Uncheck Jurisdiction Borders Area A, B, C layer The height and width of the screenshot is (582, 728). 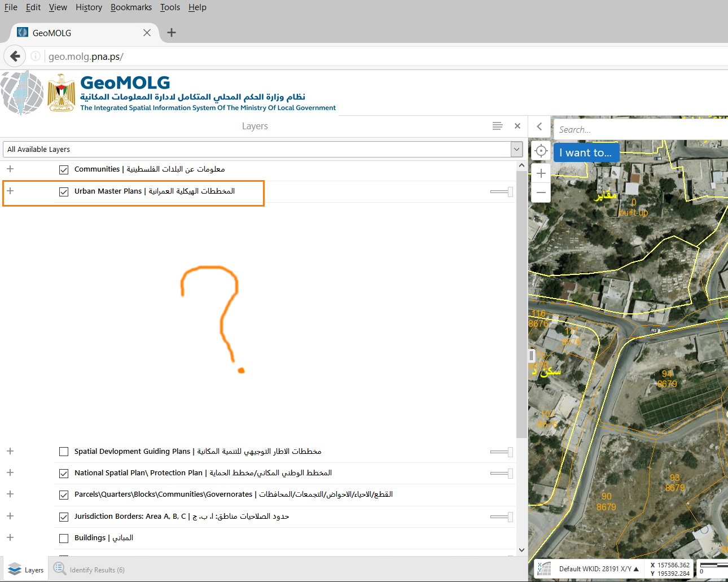point(64,517)
